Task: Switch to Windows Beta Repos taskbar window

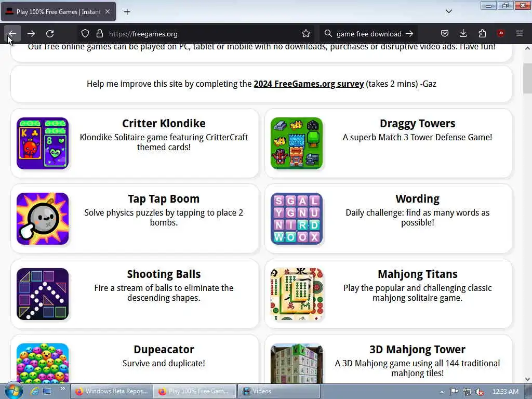Action: point(111,391)
